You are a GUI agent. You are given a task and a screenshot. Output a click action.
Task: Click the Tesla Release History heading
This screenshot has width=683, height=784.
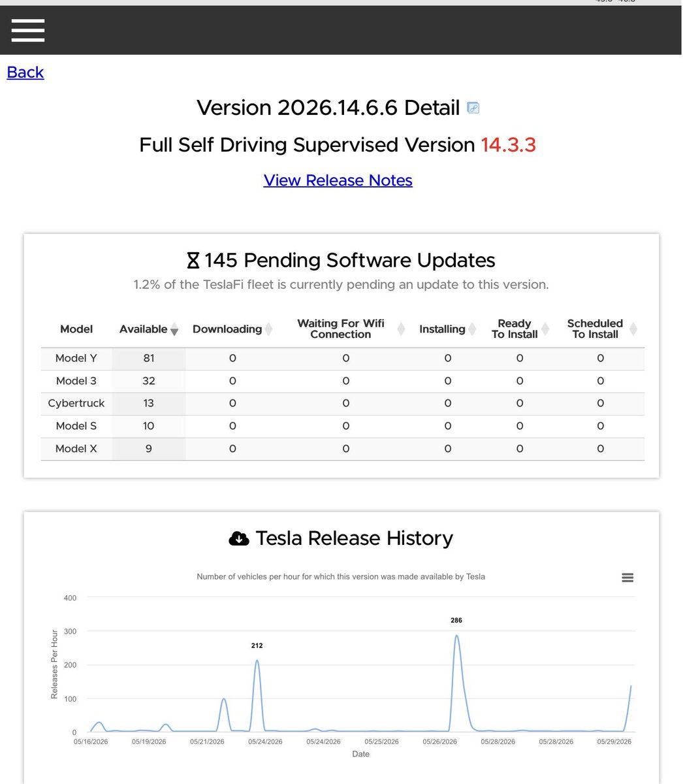355,538
